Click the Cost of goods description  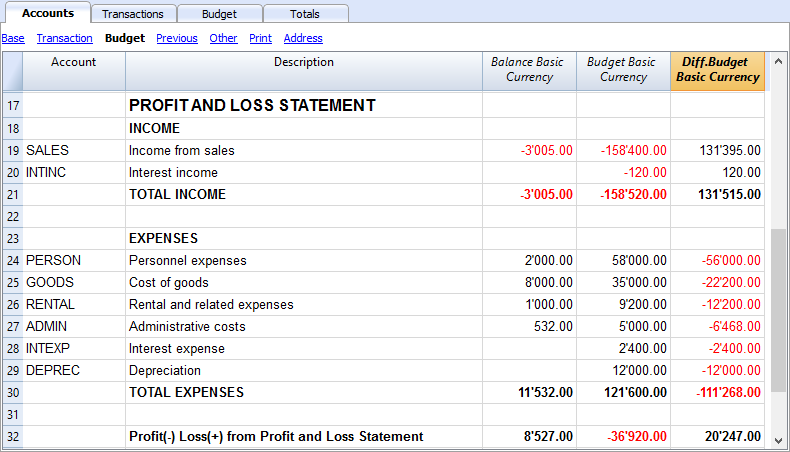coord(304,283)
